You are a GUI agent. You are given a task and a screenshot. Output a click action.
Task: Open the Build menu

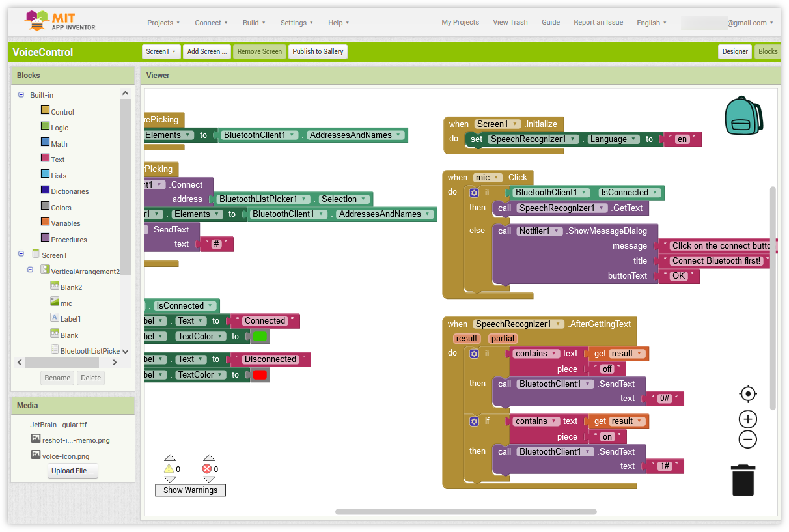(x=254, y=23)
